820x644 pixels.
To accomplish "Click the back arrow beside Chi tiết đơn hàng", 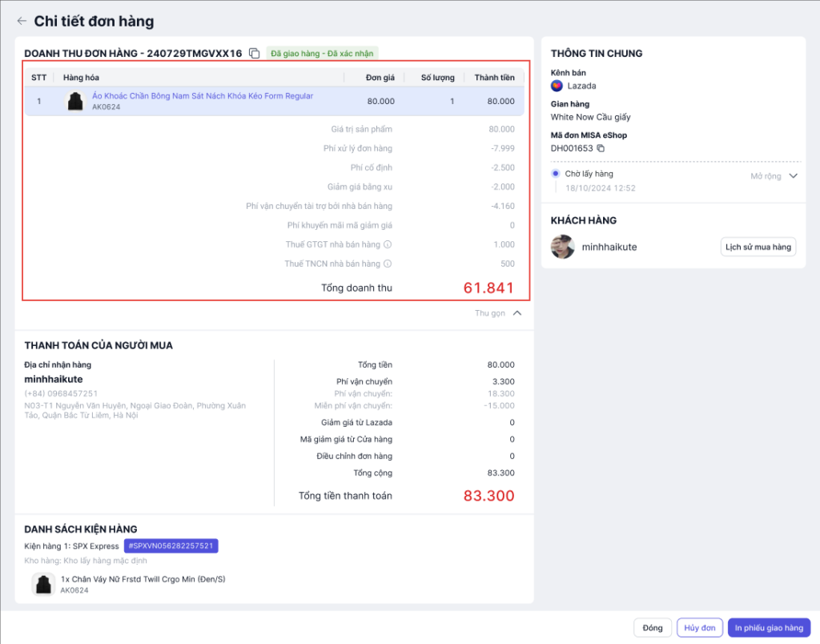I will (x=21, y=22).
